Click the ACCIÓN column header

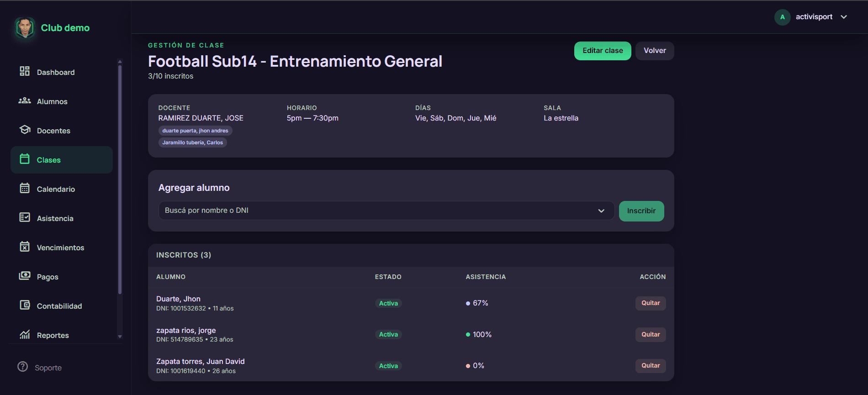(653, 277)
